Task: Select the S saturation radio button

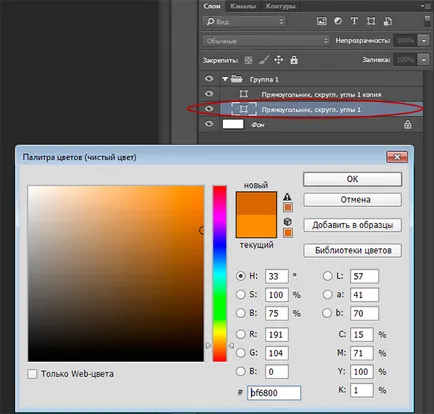Action: tap(240, 295)
